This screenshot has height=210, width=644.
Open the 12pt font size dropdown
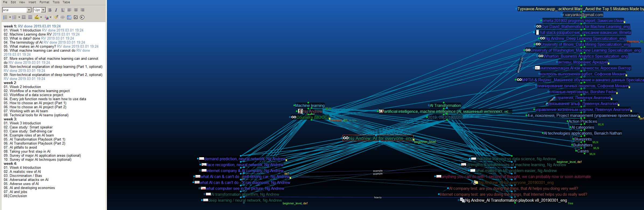click(43, 10)
